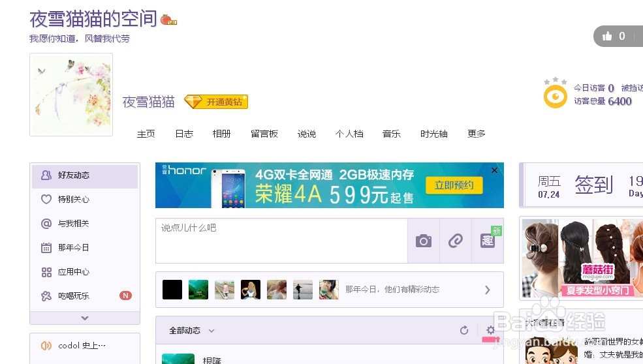Click the beach silhouette avatar thumbnail

pyautogui.click(x=303, y=290)
